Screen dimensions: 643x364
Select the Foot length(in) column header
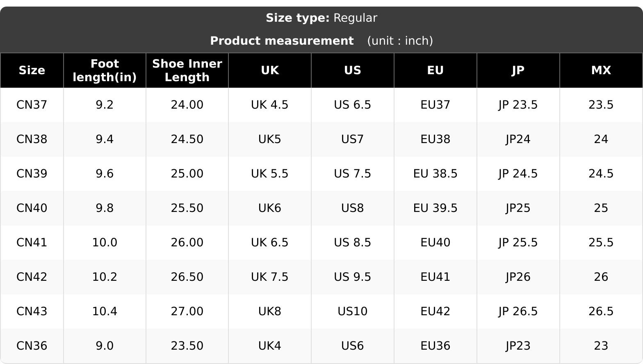(105, 71)
